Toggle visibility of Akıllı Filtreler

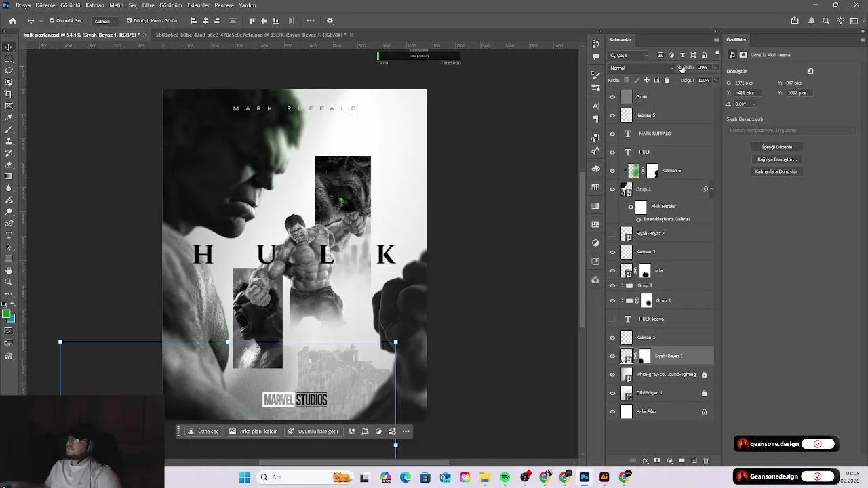631,207
